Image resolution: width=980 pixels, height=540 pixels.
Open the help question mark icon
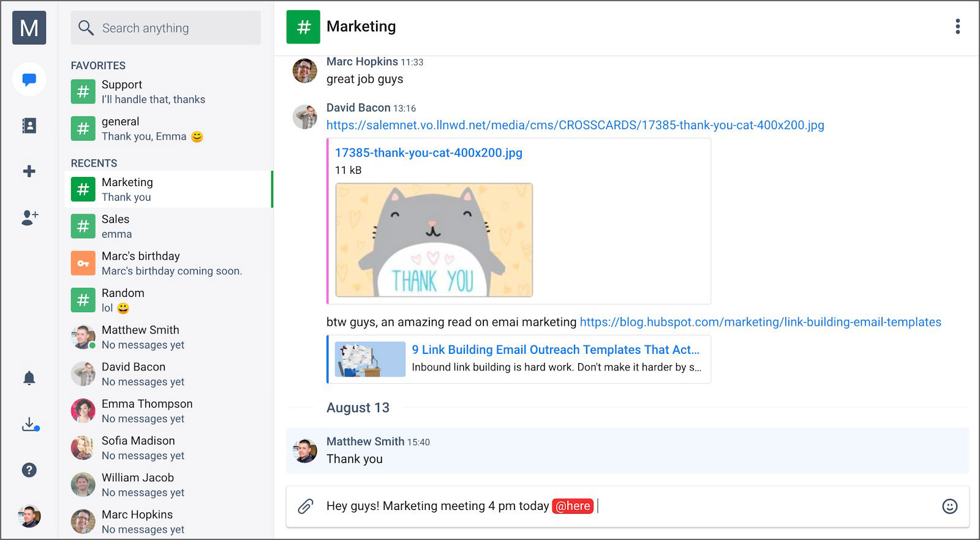pos(29,470)
